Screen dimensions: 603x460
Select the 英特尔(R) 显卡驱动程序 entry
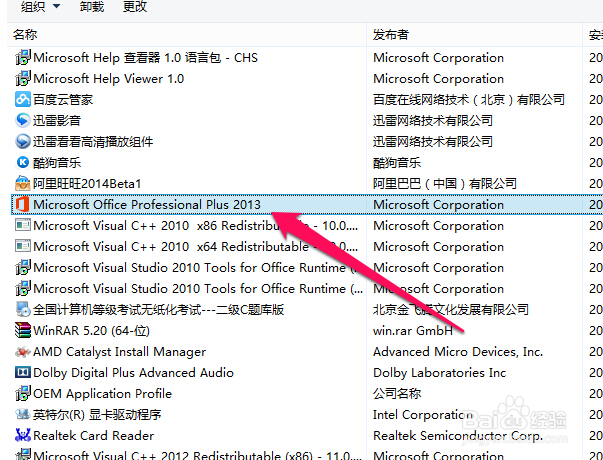(97, 415)
